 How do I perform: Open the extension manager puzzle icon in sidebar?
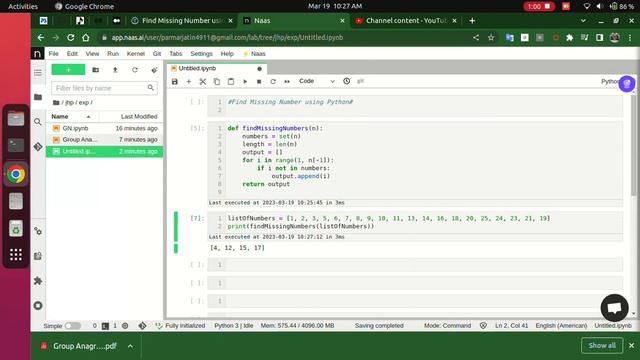coord(38,281)
